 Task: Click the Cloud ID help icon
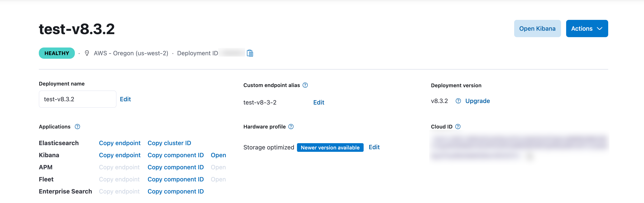tap(458, 127)
